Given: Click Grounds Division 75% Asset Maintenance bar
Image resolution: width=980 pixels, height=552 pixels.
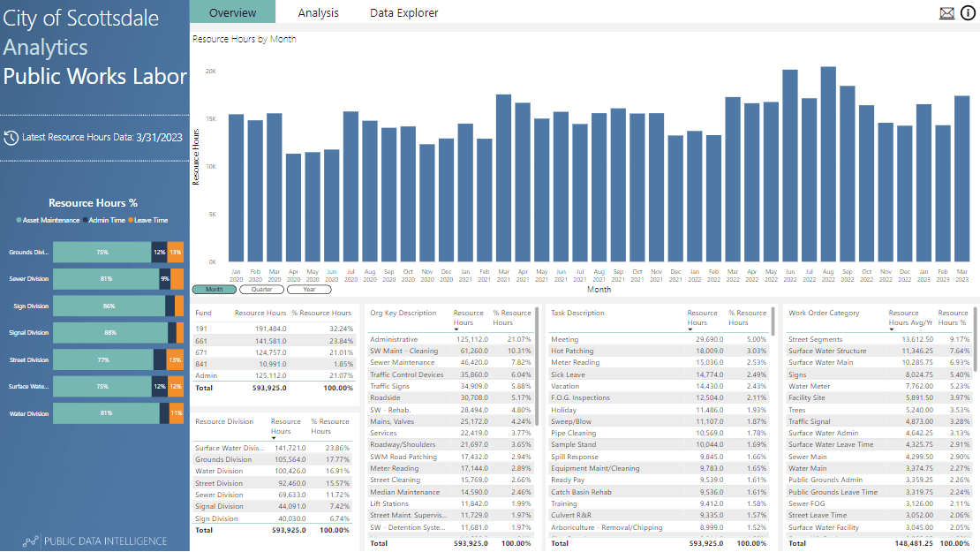Looking at the screenshot, I should (102, 253).
